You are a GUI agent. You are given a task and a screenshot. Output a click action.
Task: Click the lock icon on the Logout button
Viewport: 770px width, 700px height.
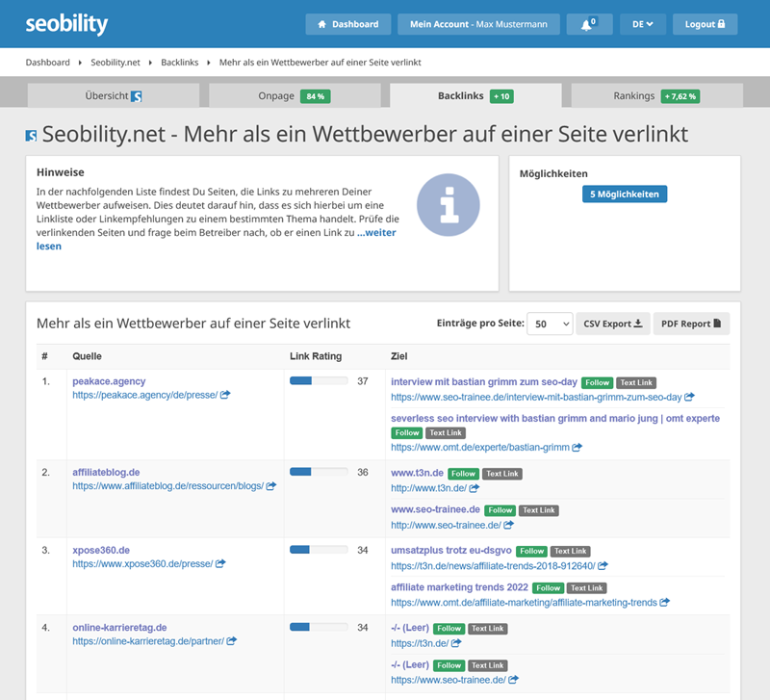coord(723,23)
